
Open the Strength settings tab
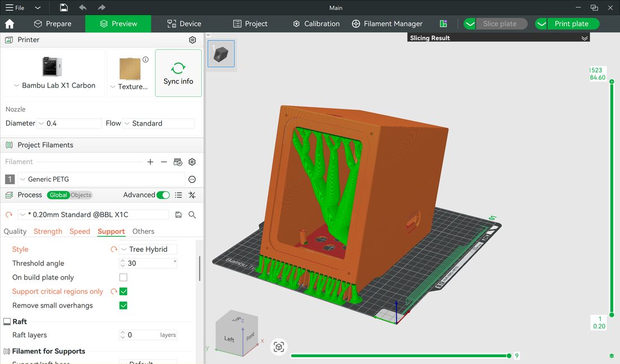(48, 232)
